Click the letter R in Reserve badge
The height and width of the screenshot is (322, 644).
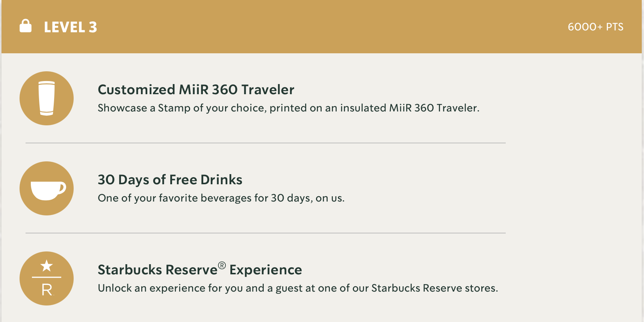[x=47, y=290]
